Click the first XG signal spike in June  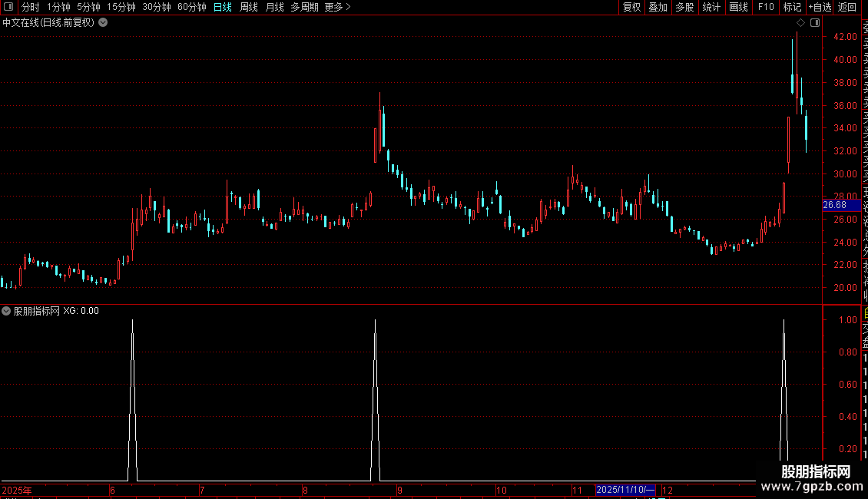(132, 400)
